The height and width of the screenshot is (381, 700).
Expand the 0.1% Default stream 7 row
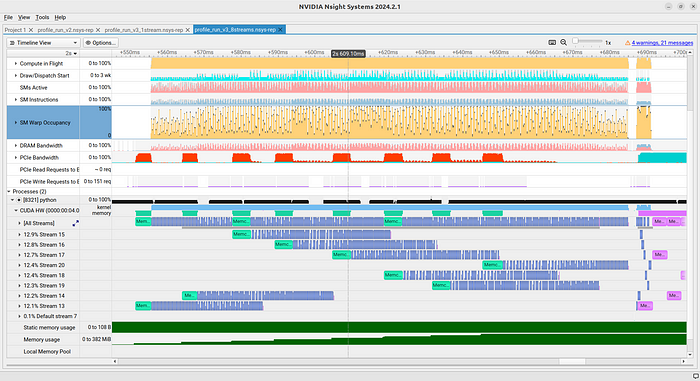pos(20,316)
